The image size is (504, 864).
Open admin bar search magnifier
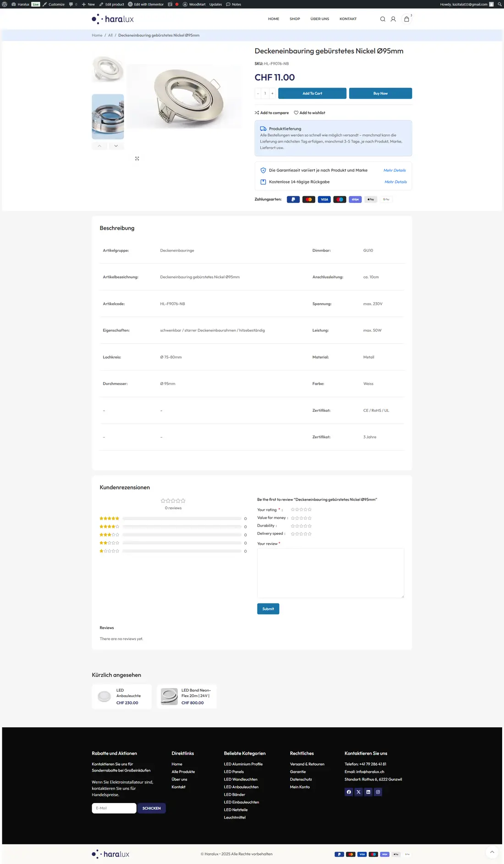coord(499,4)
